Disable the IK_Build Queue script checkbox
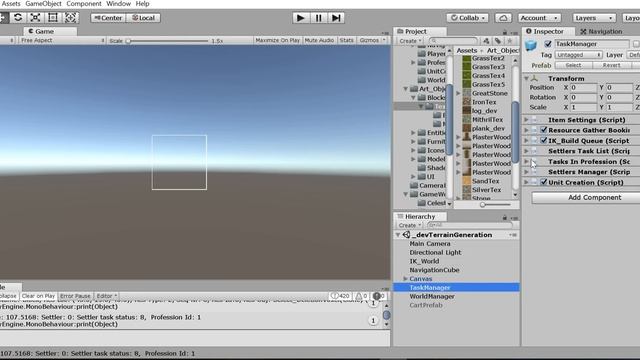The image size is (640, 360). tap(544, 140)
